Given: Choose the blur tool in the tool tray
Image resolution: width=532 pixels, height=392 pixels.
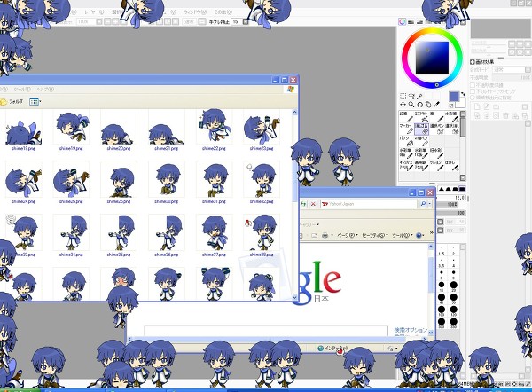Looking at the screenshot, I should click(452, 165).
